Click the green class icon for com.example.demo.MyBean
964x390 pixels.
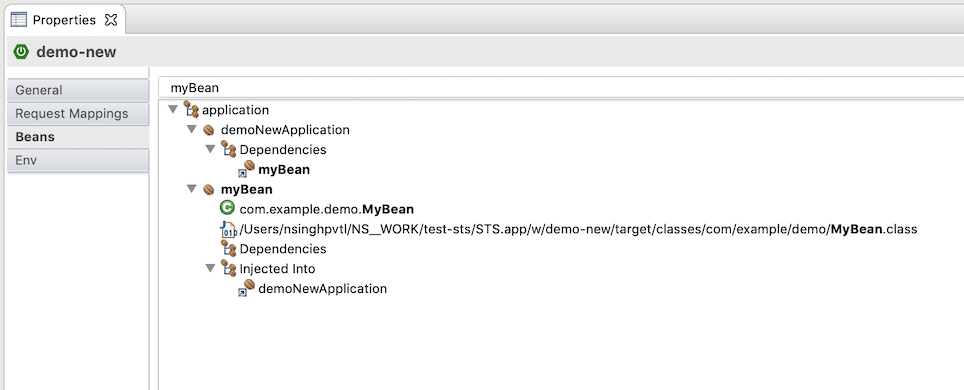point(227,209)
